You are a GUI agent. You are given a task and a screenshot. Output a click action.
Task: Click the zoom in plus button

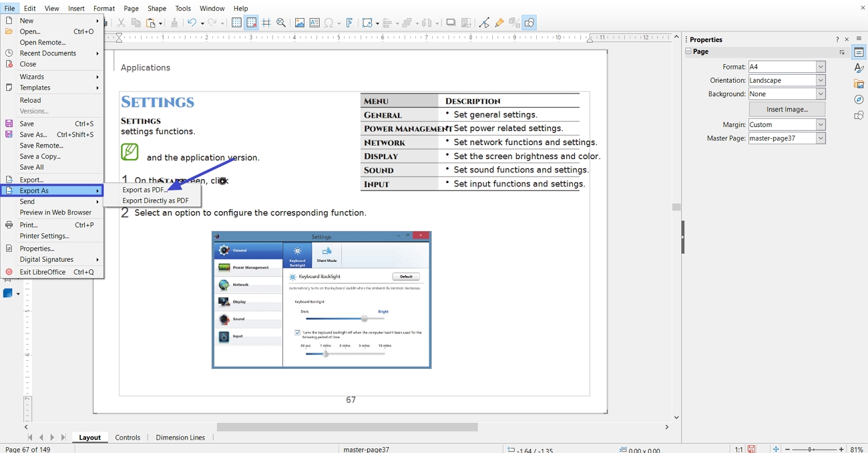[841, 449]
